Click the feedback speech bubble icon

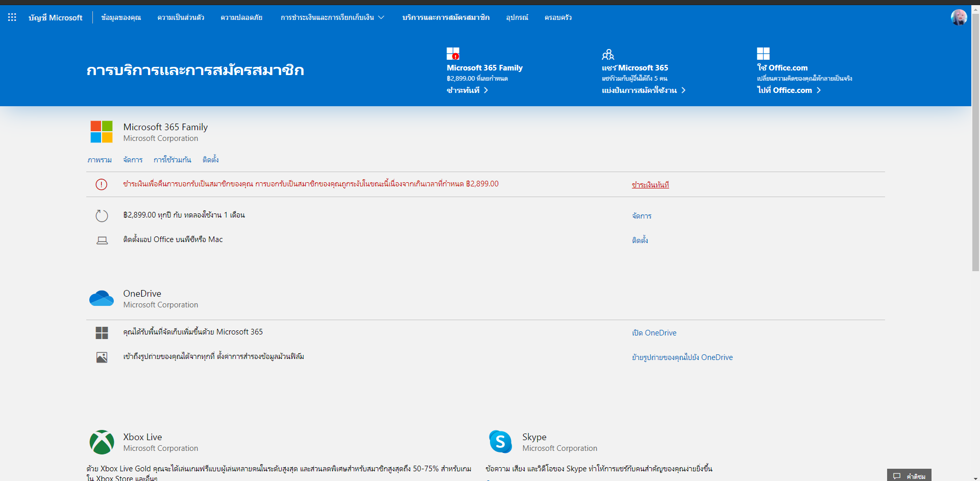tap(897, 476)
